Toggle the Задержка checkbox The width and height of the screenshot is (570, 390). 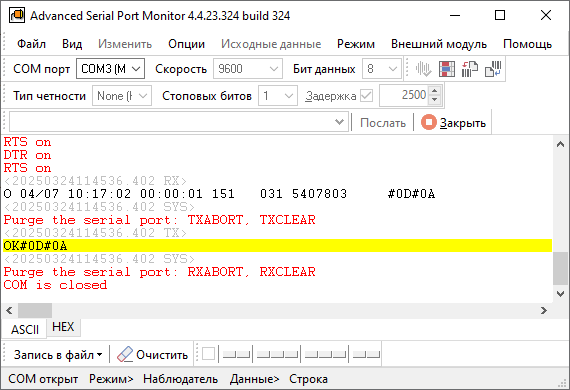(366, 96)
